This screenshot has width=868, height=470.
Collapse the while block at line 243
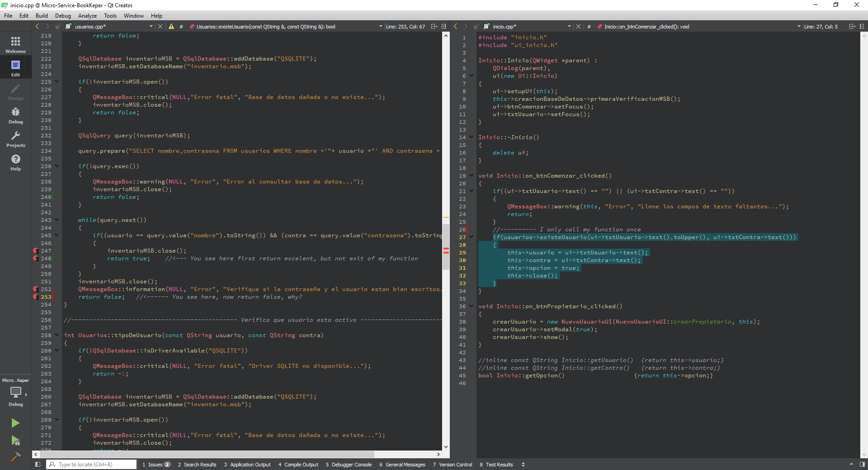click(x=57, y=220)
